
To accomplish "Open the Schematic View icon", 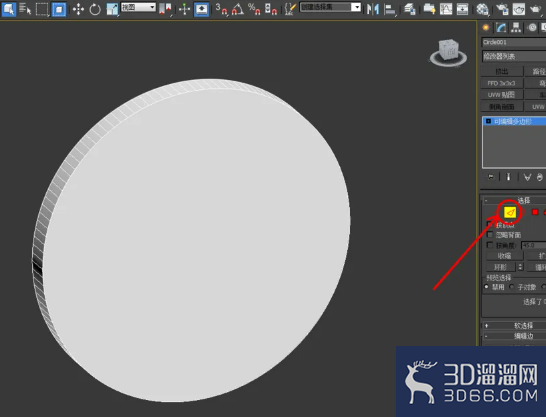I will pos(462,9).
